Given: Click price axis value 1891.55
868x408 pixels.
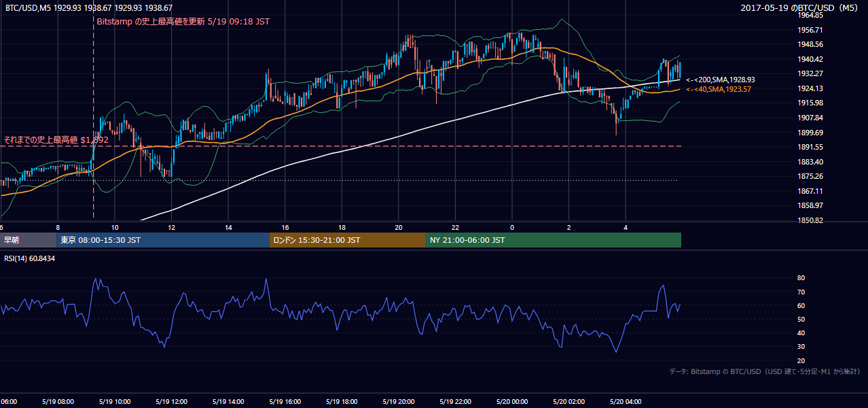Looking at the screenshot, I should 812,147.
